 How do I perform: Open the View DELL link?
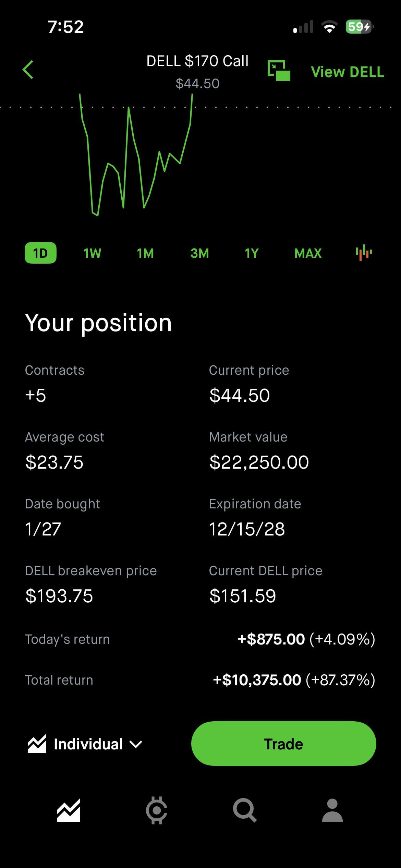tap(347, 72)
